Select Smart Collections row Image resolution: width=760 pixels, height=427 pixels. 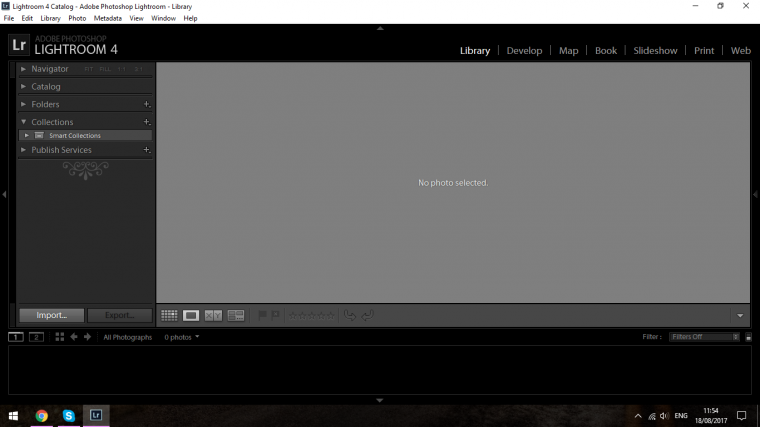tap(85, 135)
